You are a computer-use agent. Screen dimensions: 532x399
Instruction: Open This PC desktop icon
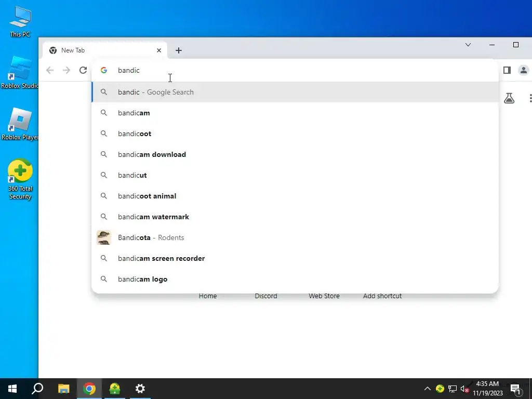click(x=20, y=22)
